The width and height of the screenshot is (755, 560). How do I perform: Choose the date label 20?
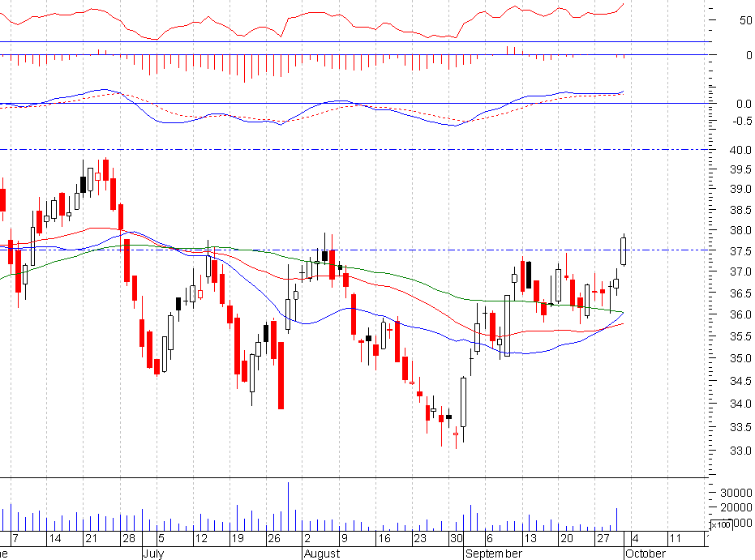[x=567, y=538]
